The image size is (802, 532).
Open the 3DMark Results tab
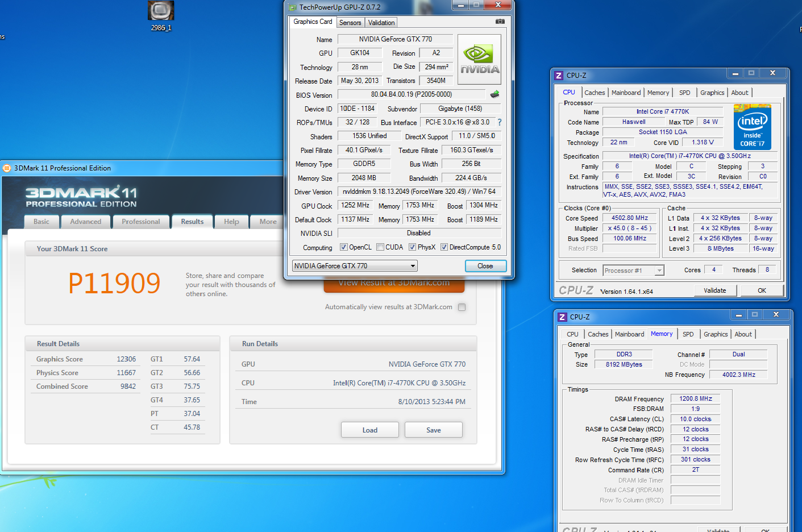point(192,222)
